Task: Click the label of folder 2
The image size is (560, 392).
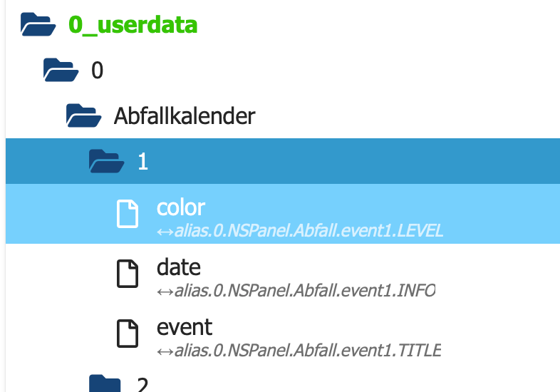Action: click(x=142, y=385)
